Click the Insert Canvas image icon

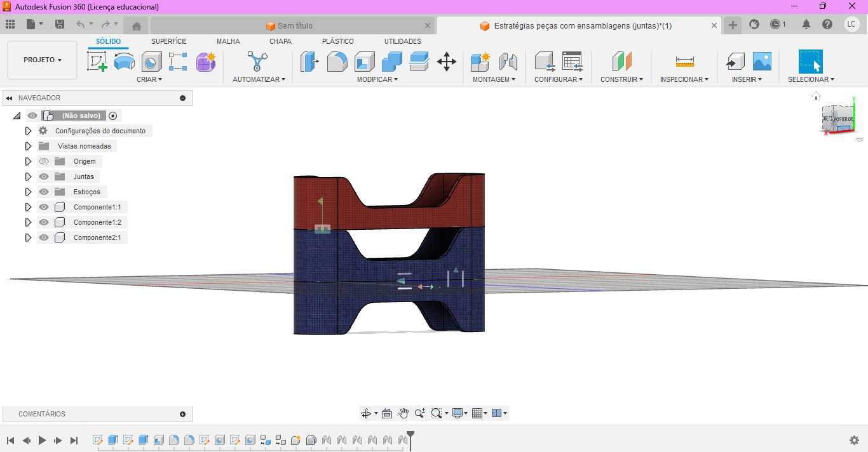click(x=762, y=62)
